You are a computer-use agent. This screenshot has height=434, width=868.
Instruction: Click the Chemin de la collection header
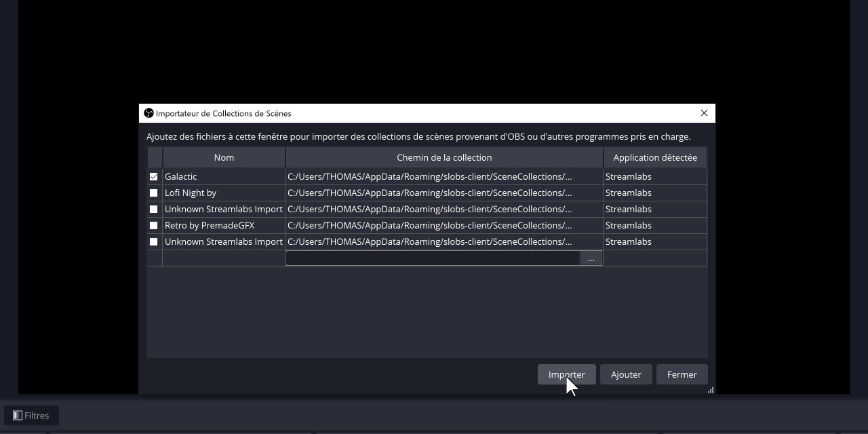444,157
